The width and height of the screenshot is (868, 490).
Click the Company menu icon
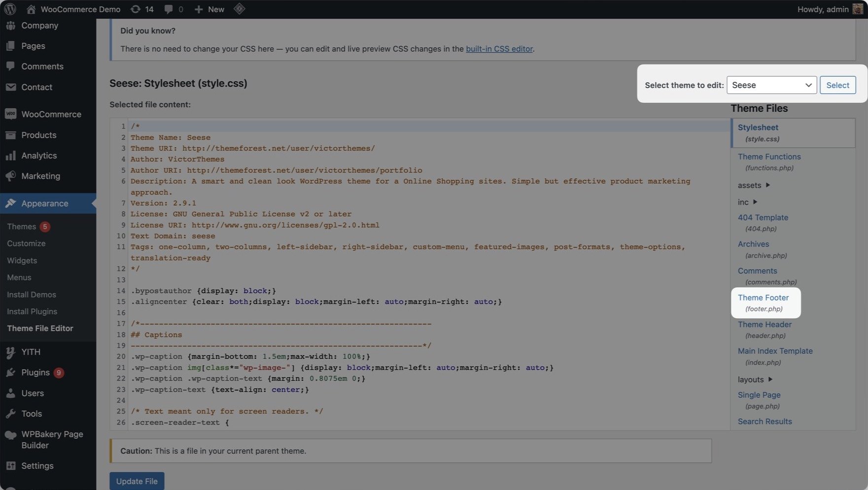(x=10, y=26)
